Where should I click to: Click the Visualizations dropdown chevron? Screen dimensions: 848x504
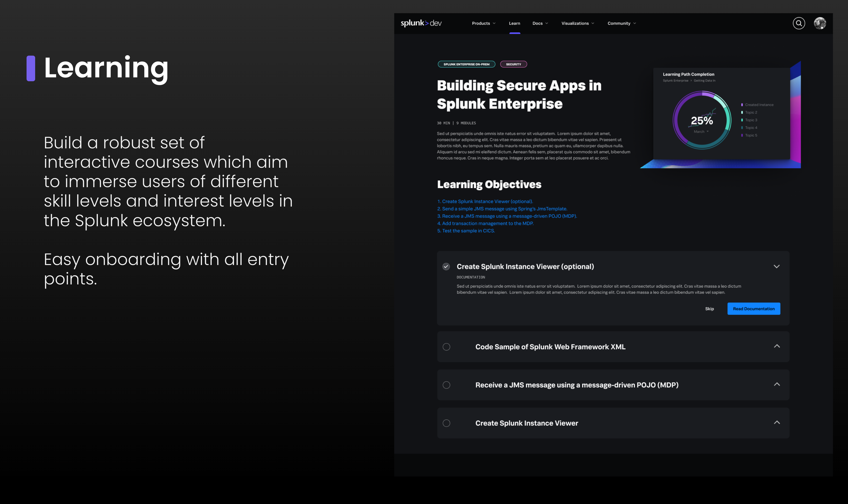pos(593,23)
